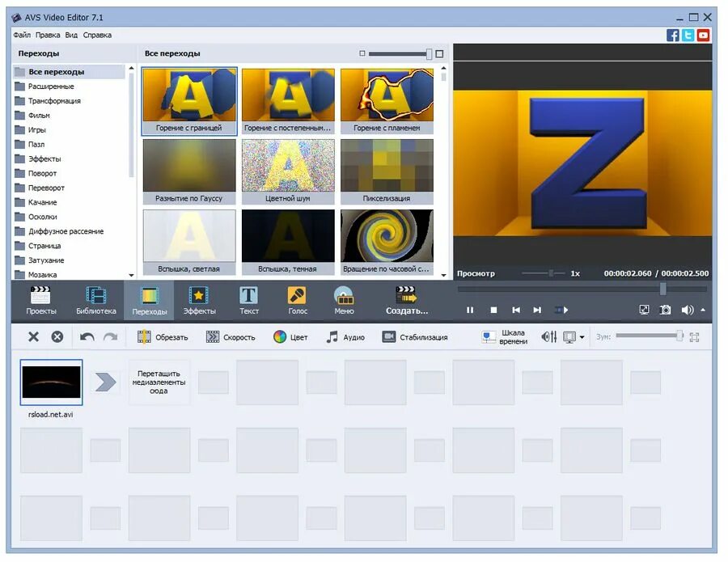Select Пикселизация transition
The image size is (728, 562).
387,171
